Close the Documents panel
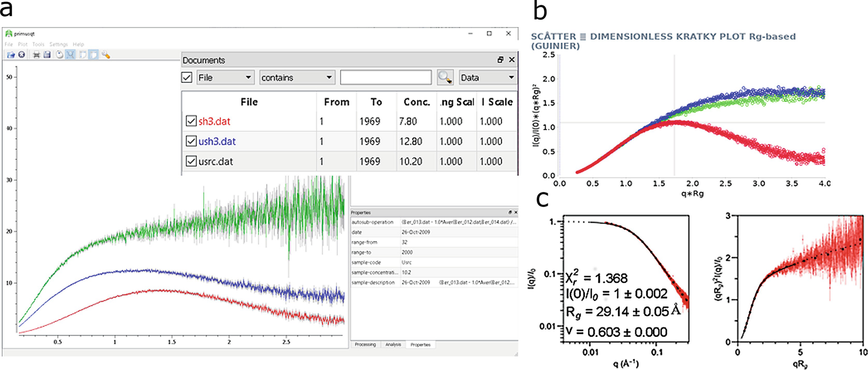Viewport: 868px width, 370px height. point(511,60)
